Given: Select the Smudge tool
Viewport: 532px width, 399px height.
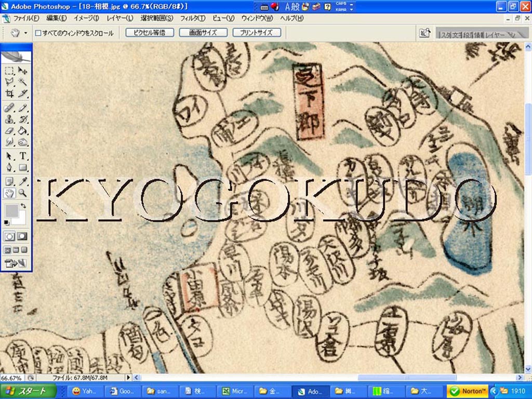Looking at the screenshot, I should click(9, 142).
